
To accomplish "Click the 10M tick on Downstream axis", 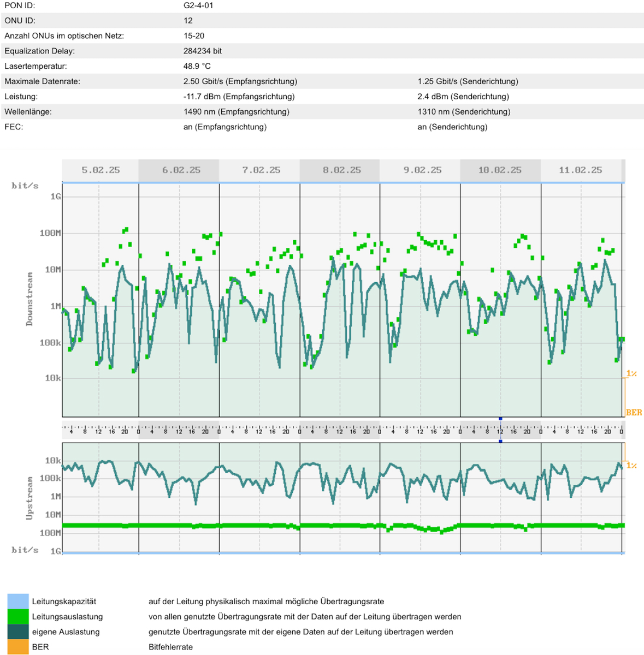I will (x=52, y=270).
